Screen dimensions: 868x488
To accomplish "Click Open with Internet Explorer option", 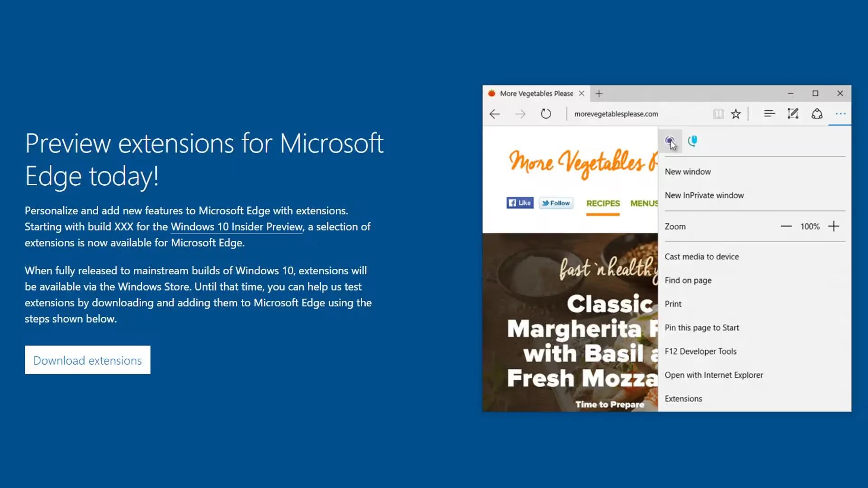I will pyautogui.click(x=713, y=374).
